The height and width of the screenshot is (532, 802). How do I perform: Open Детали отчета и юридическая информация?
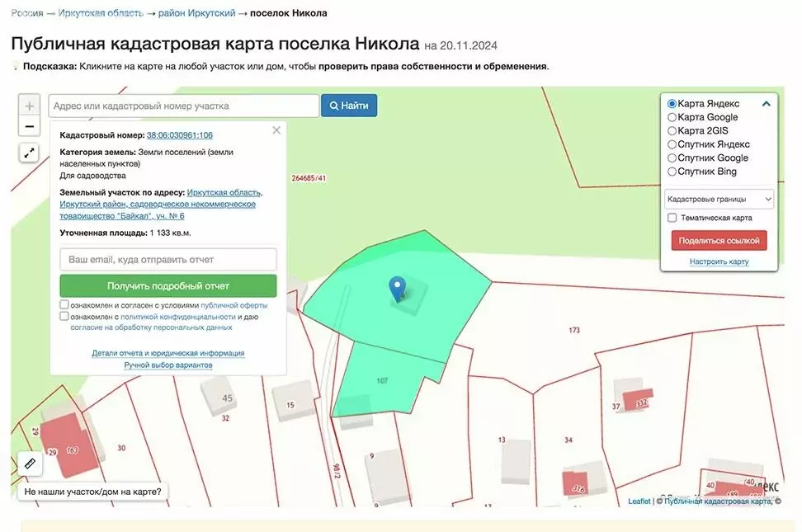click(x=168, y=353)
